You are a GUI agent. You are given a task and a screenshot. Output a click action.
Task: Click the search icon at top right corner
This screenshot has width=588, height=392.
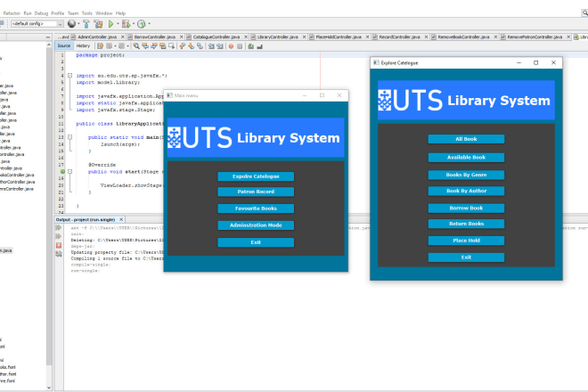pos(584,13)
